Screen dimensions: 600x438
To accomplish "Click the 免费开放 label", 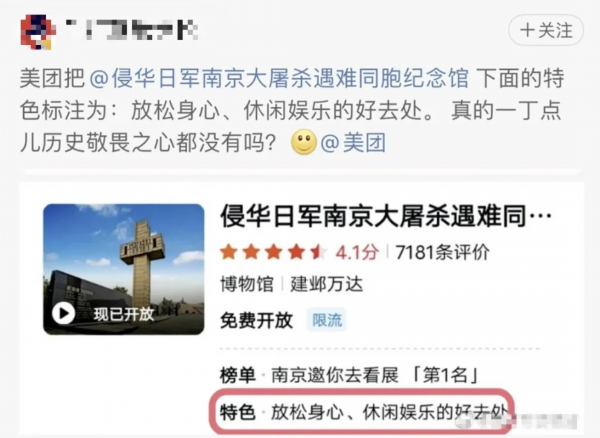I will click(256, 321).
